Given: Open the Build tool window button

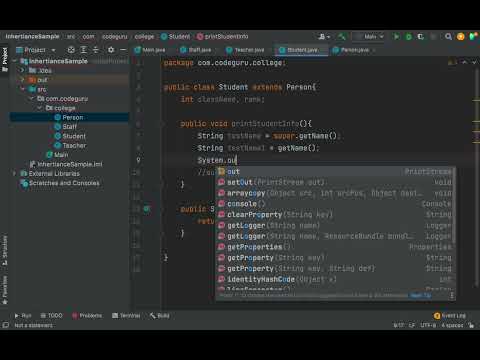Looking at the screenshot, I should [x=159, y=315].
